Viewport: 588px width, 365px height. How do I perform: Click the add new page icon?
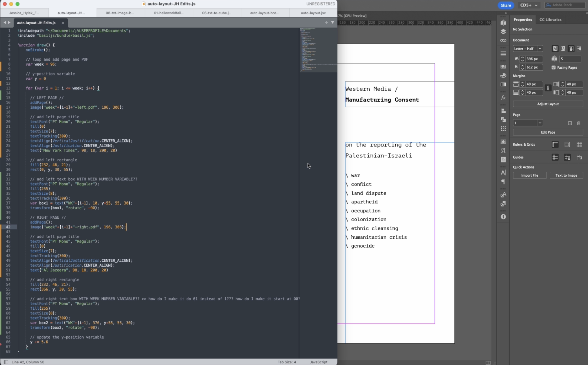pyautogui.click(x=570, y=123)
